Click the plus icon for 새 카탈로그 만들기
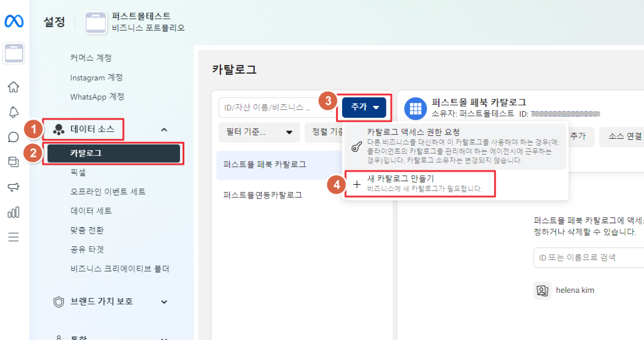Viewport: 644px width, 340px height. [357, 185]
